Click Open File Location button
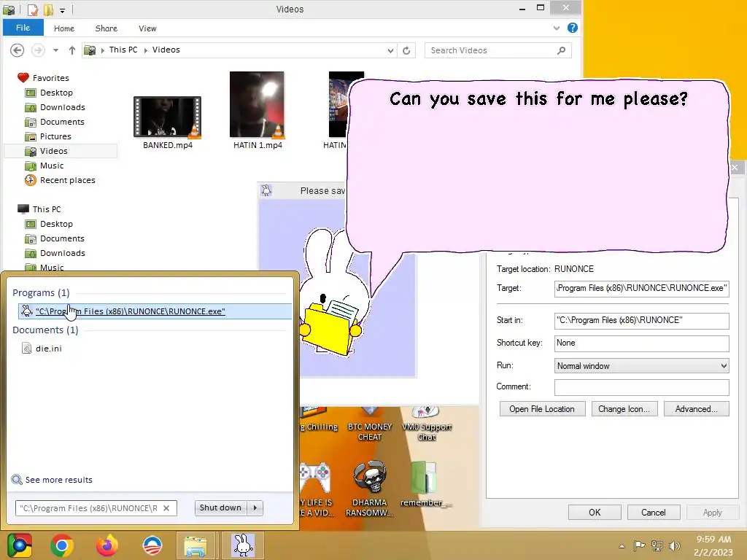 [542, 409]
